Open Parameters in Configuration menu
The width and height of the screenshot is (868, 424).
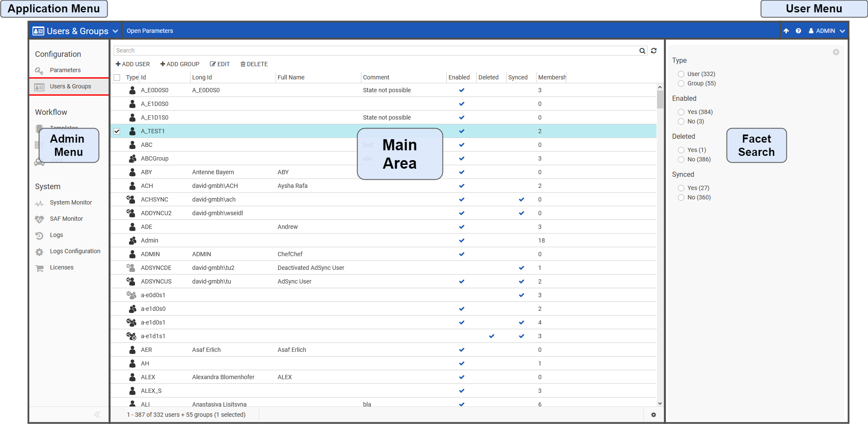(x=65, y=70)
